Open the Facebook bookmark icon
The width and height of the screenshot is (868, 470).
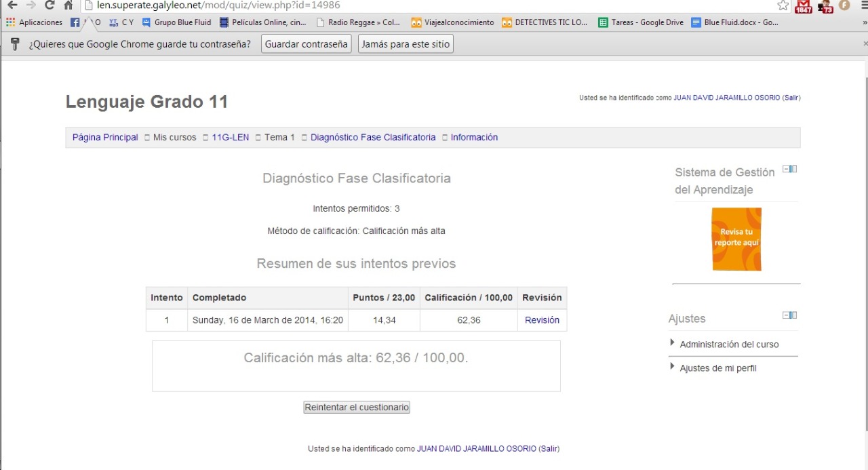click(x=75, y=22)
